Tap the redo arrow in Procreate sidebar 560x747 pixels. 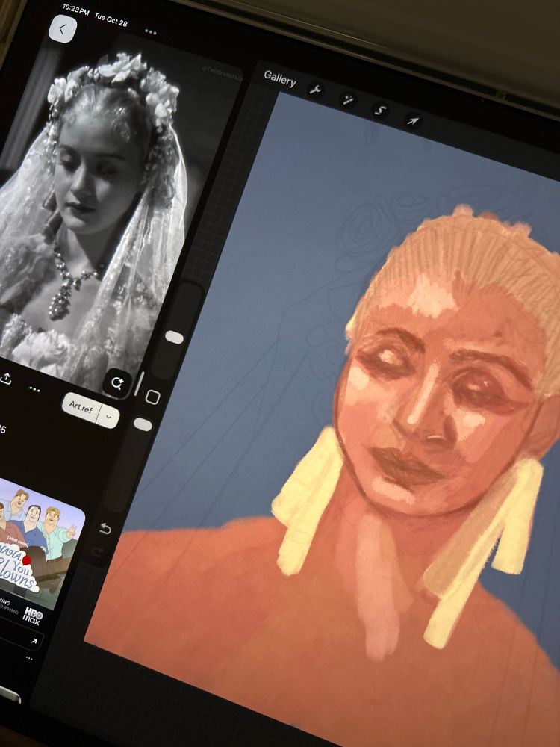click(x=98, y=552)
